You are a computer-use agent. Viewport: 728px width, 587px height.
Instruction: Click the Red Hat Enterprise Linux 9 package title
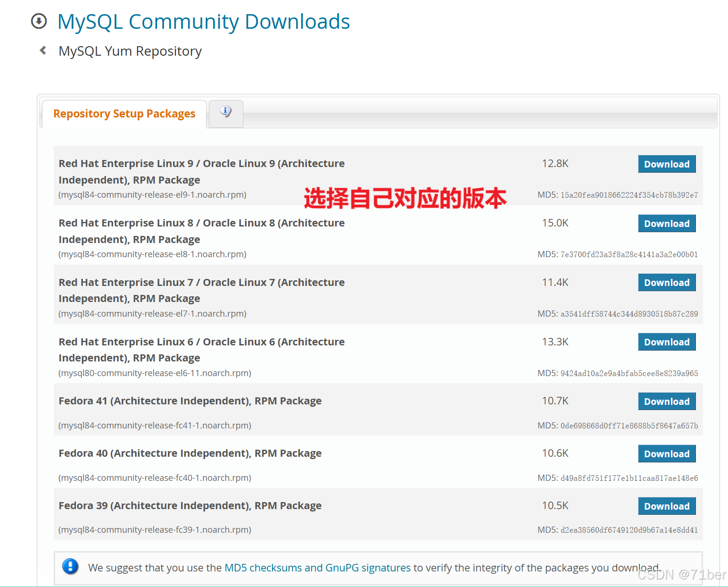click(x=201, y=172)
